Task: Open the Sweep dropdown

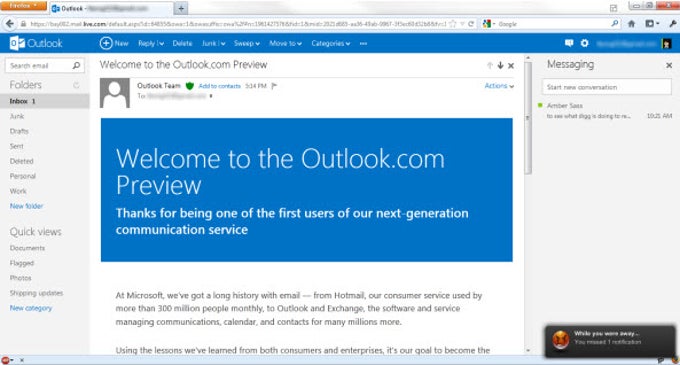Action: [247, 43]
